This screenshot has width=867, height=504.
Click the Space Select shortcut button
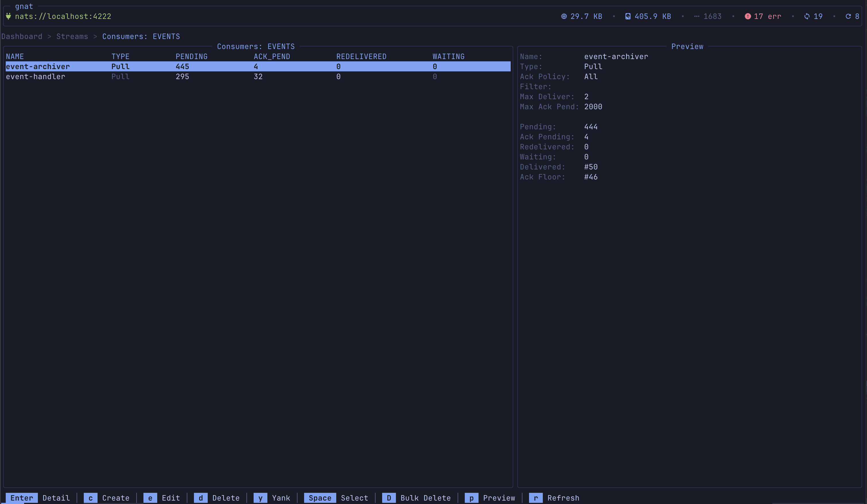(x=320, y=498)
